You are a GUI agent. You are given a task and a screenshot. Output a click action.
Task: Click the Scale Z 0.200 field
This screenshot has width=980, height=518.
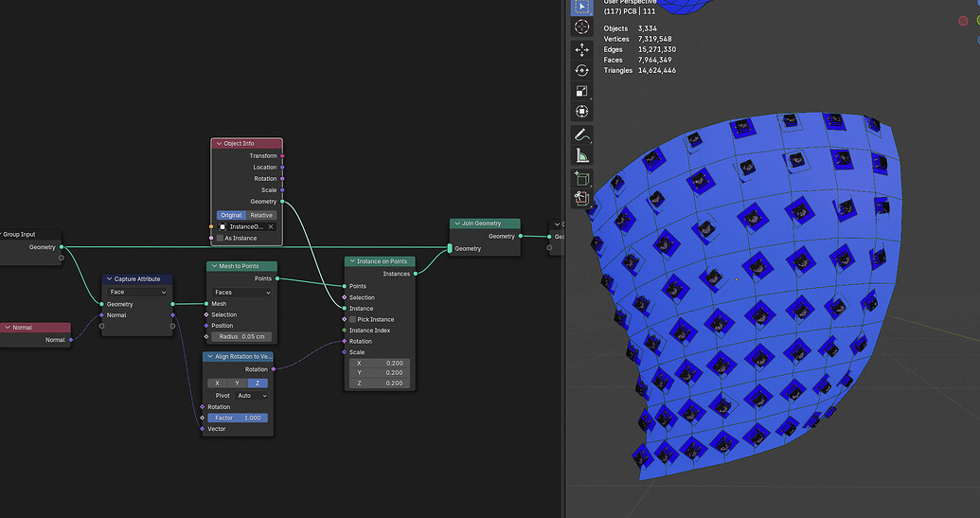(380, 383)
